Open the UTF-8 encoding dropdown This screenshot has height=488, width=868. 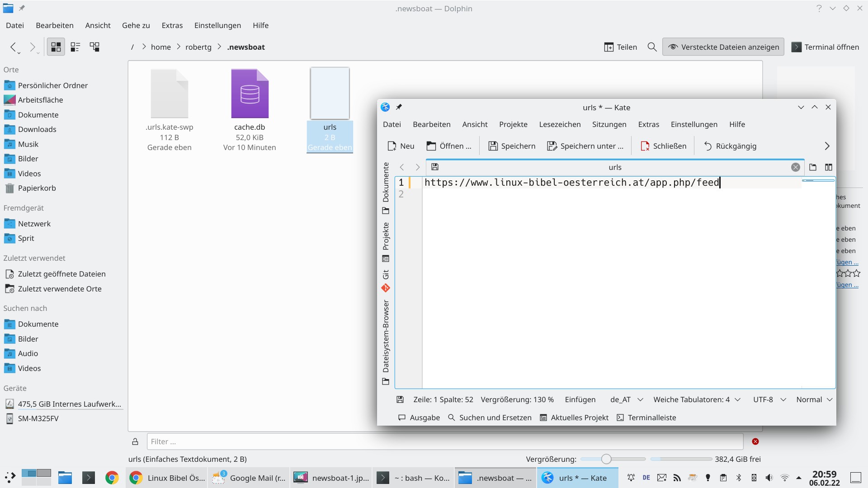tap(769, 399)
